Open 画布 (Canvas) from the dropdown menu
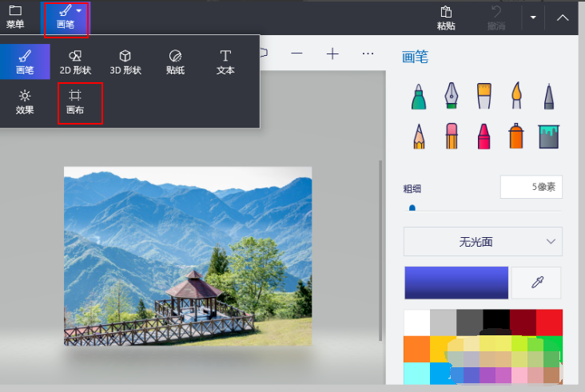585x392 pixels. pyautogui.click(x=75, y=103)
